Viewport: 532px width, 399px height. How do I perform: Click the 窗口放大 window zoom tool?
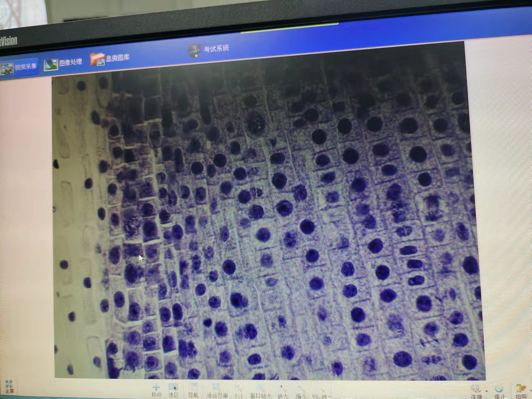point(260,390)
